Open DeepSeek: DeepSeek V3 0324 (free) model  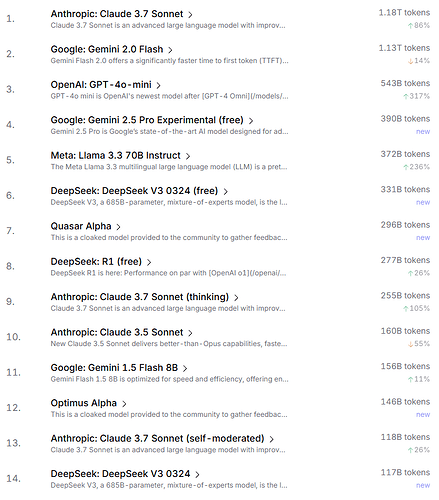pyautogui.click(x=134, y=191)
